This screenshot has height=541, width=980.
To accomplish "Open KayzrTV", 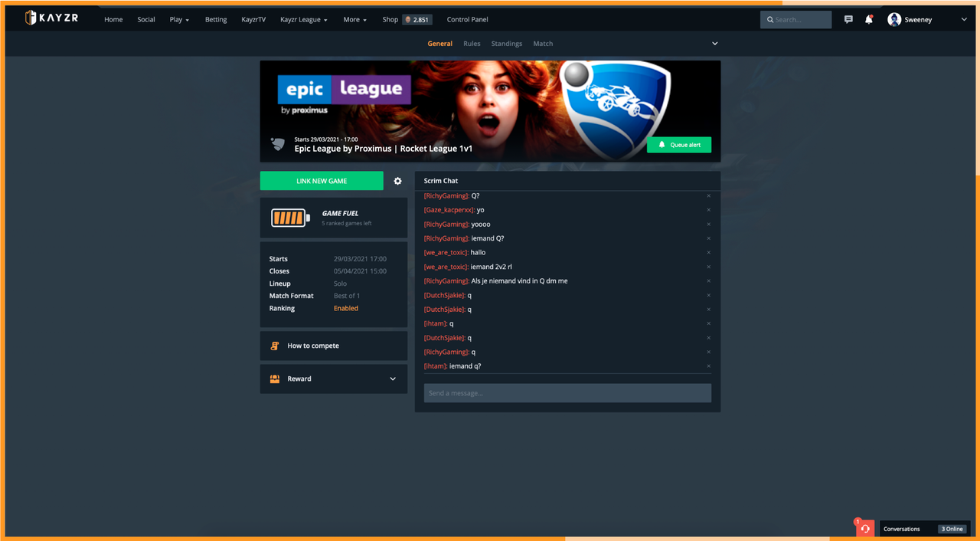I will click(x=253, y=19).
